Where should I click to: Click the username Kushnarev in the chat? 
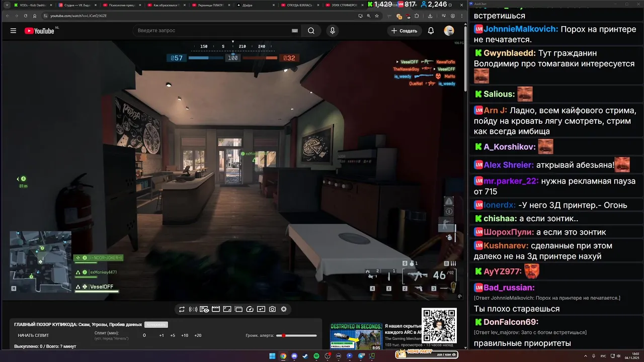tap(506, 246)
